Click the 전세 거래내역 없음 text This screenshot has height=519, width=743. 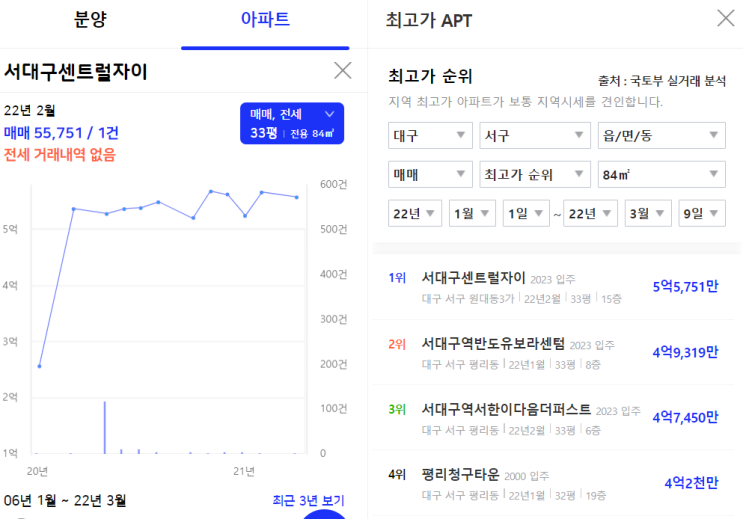[x=60, y=155]
